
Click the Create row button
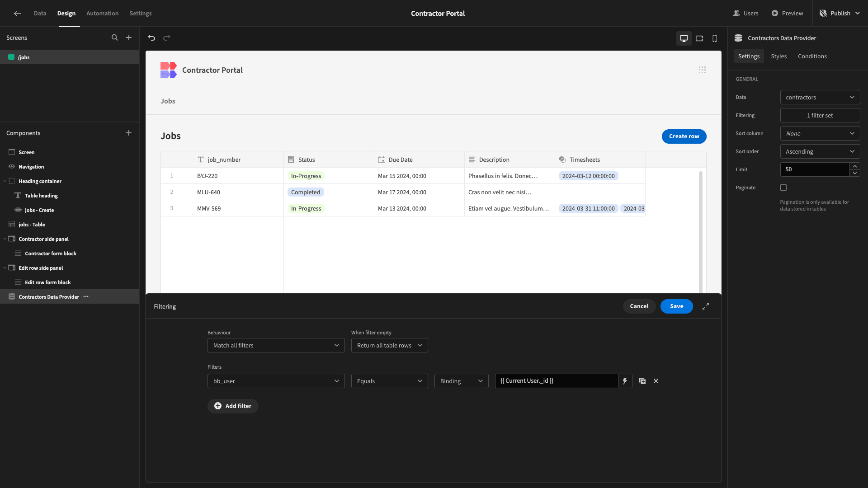tap(684, 136)
